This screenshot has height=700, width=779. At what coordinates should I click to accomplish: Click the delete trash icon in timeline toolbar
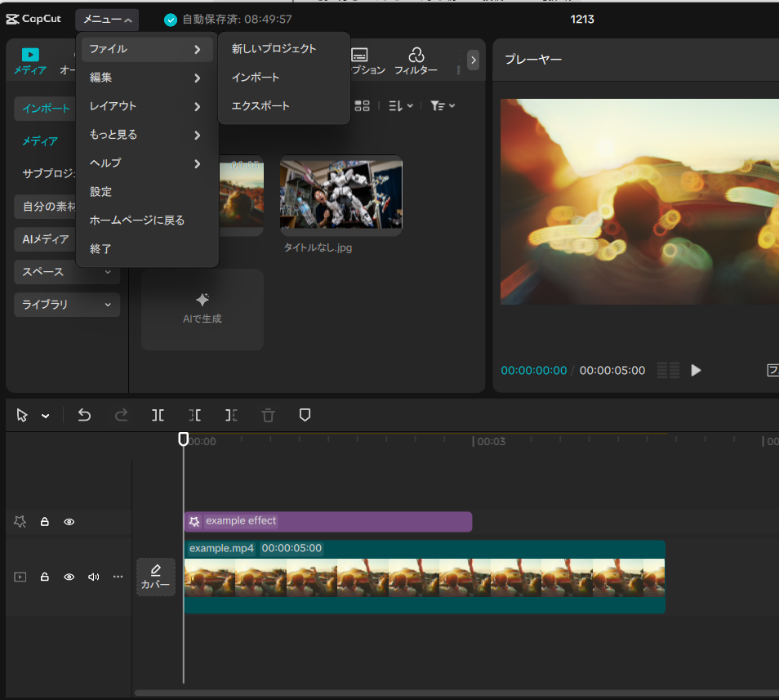coord(268,415)
